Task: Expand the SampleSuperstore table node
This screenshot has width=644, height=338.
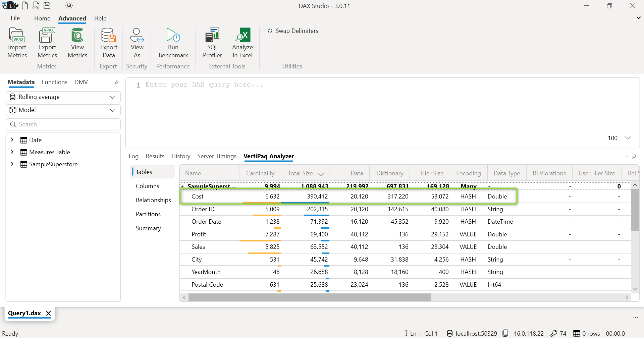Action: [12, 164]
